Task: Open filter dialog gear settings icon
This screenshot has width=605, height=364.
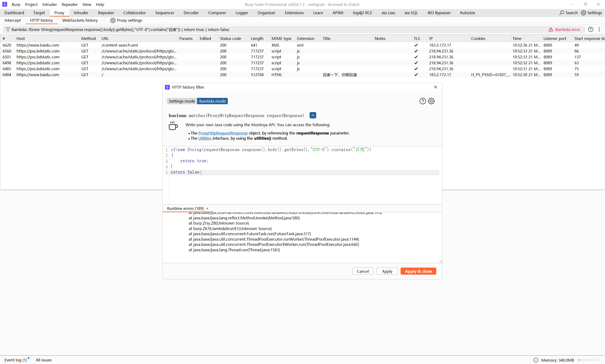Action: pos(431,101)
